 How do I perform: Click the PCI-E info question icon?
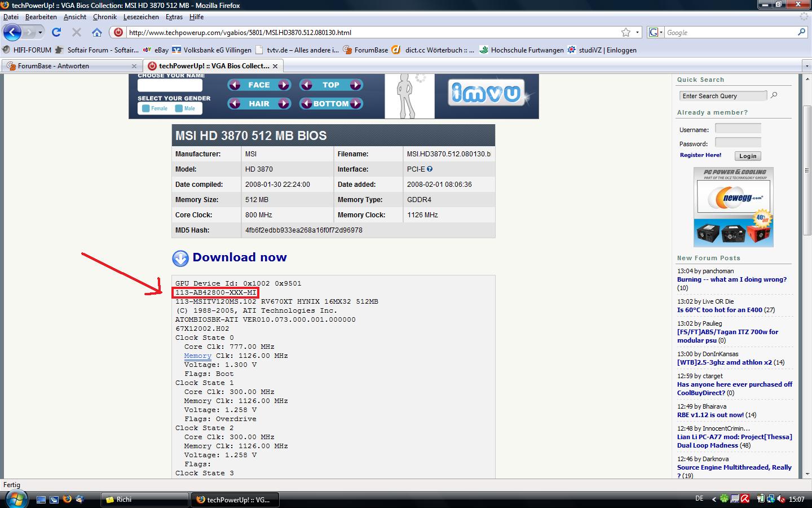click(430, 169)
